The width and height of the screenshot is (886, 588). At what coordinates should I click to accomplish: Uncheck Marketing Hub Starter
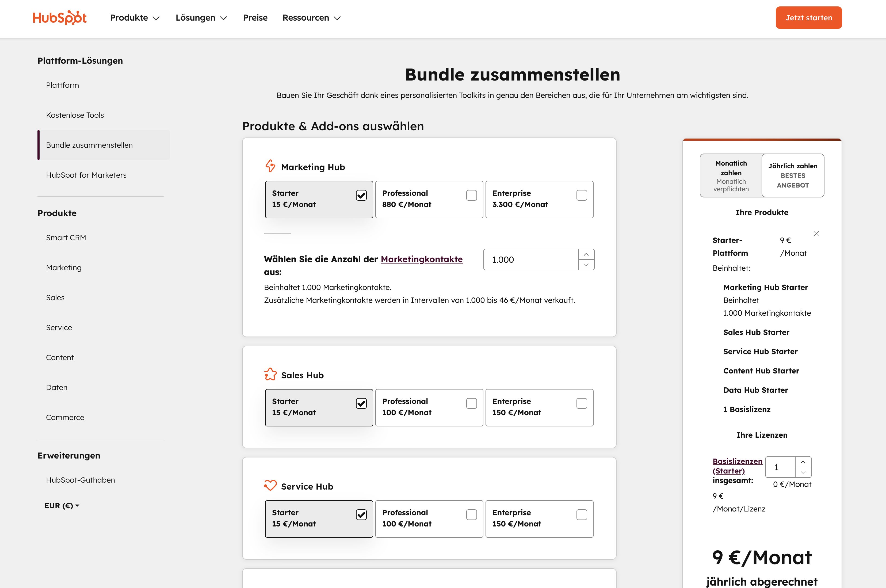361,195
